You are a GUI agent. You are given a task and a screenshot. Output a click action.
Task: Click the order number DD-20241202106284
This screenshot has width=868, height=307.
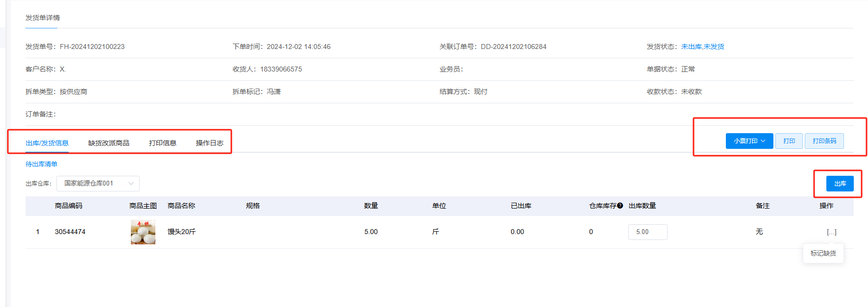point(513,47)
